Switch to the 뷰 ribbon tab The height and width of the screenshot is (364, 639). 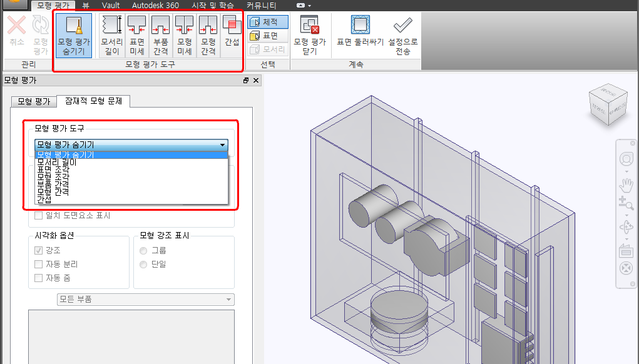coord(86,5)
